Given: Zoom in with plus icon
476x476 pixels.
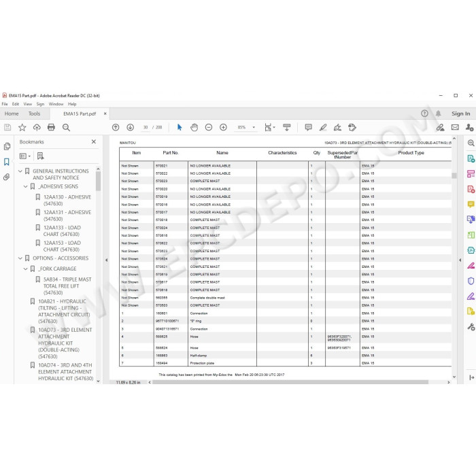Looking at the screenshot, I should [223, 128].
